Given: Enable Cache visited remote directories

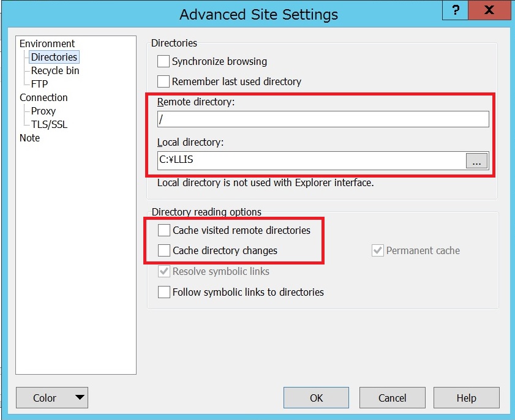Looking at the screenshot, I should coord(164,230).
